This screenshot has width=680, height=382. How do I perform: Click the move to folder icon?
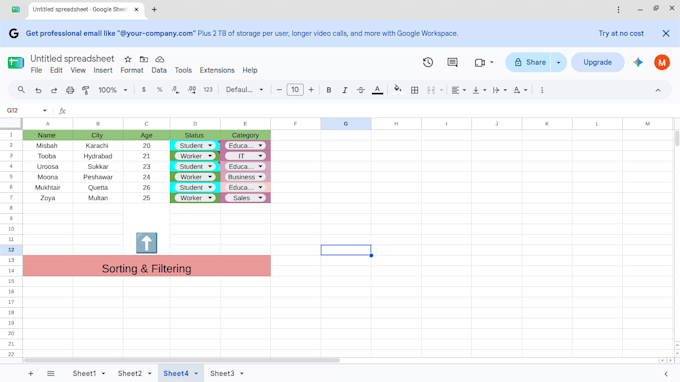(144, 59)
